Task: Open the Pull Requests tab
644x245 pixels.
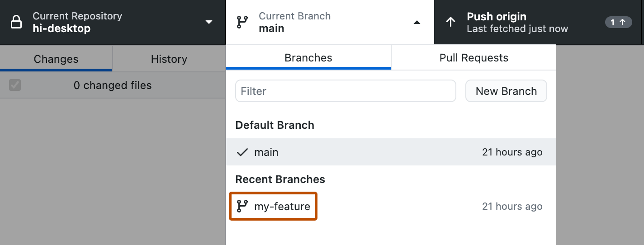Action: pyautogui.click(x=474, y=58)
